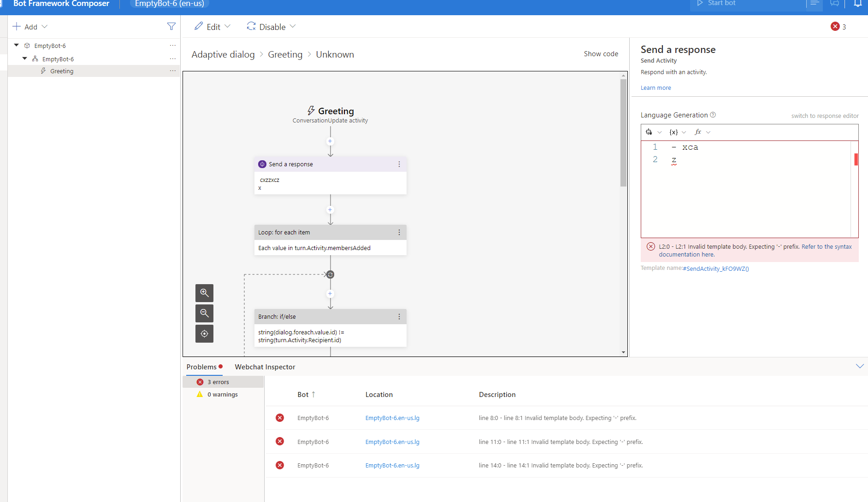The image size is (868, 502).
Task: Click the Greeting breadcrumb
Action: pos(285,54)
